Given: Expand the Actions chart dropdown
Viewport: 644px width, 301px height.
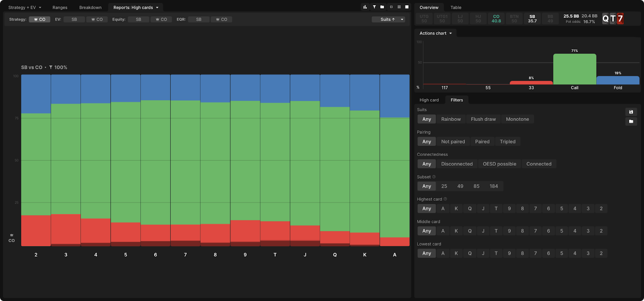Looking at the screenshot, I should click(x=436, y=33).
